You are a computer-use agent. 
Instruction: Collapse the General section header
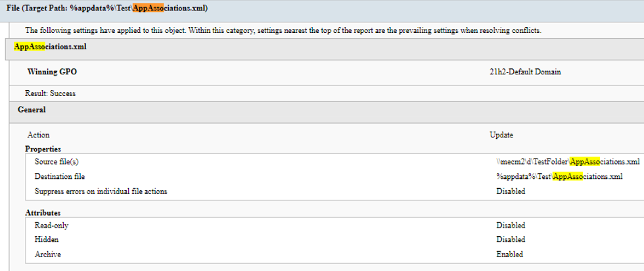(x=32, y=110)
